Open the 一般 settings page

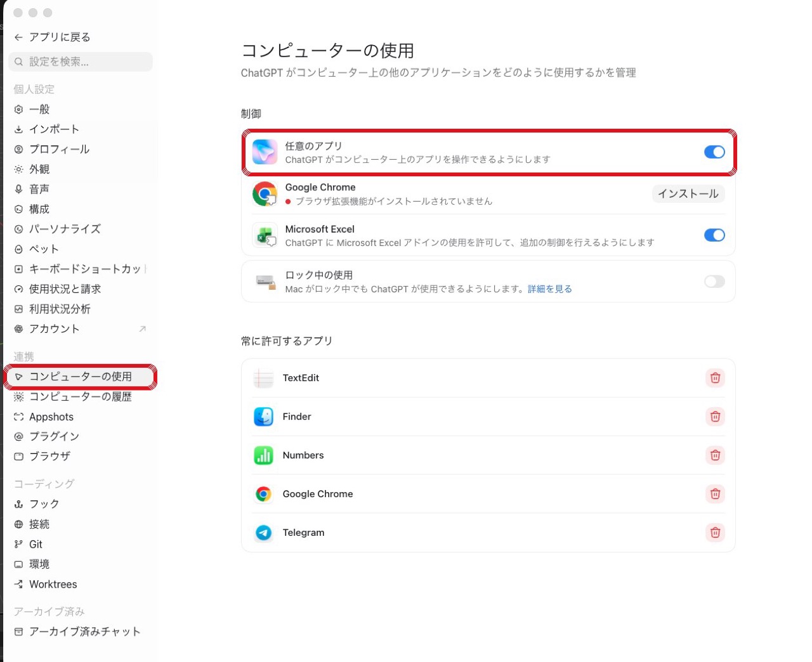(x=81, y=109)
